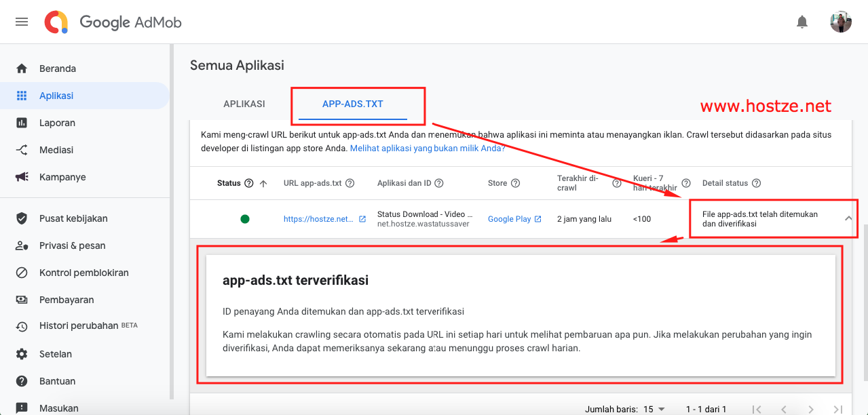
Task: Click the Privasi & pesan person icon
Action: point(22,245)
